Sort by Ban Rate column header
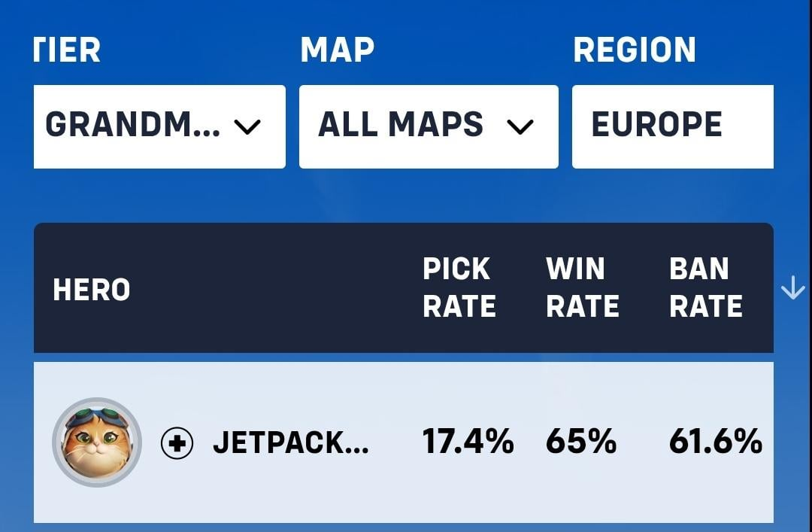Screen dimensions: 812x532 706,287
